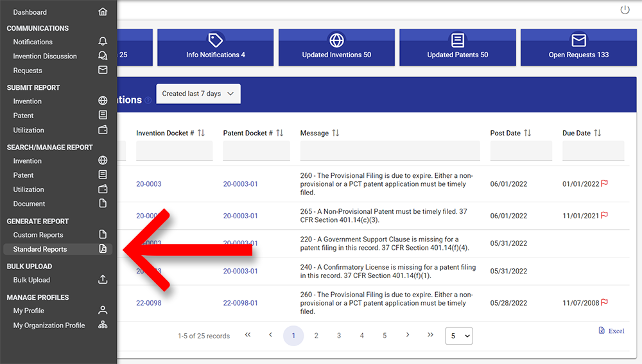642x364 pixels.
Task: Click the Dashboard home icon
Action: (x=103, y=12)
